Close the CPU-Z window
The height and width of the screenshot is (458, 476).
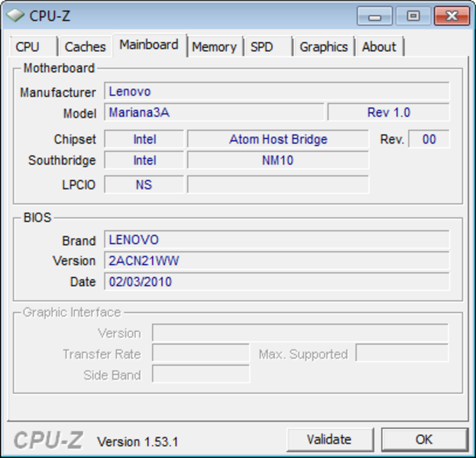(x=452, y=16)
